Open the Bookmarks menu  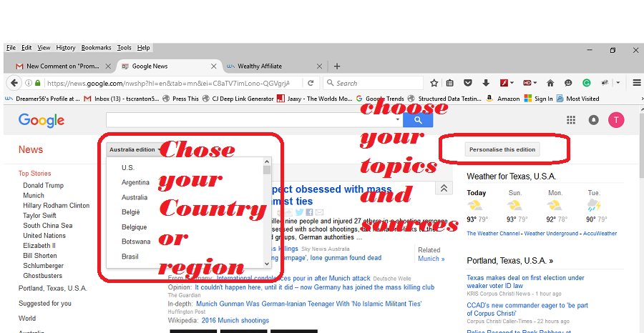96,48
